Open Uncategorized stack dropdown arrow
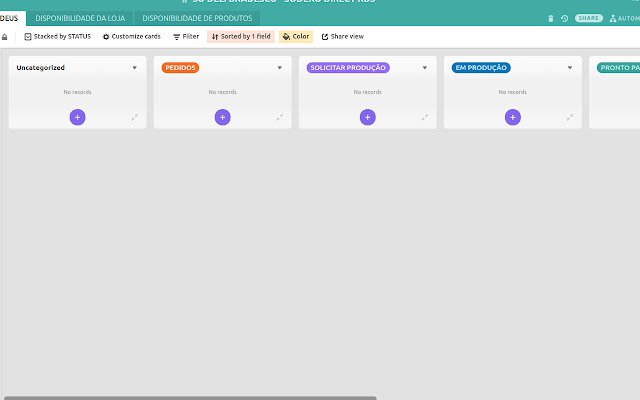 click(x=134, y=68)
